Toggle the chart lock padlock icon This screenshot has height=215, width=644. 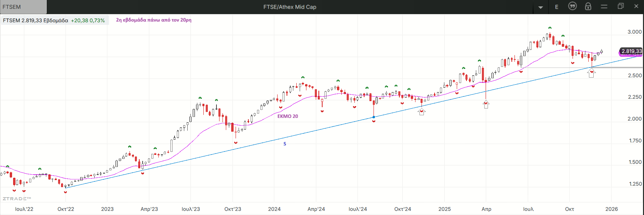588,6
